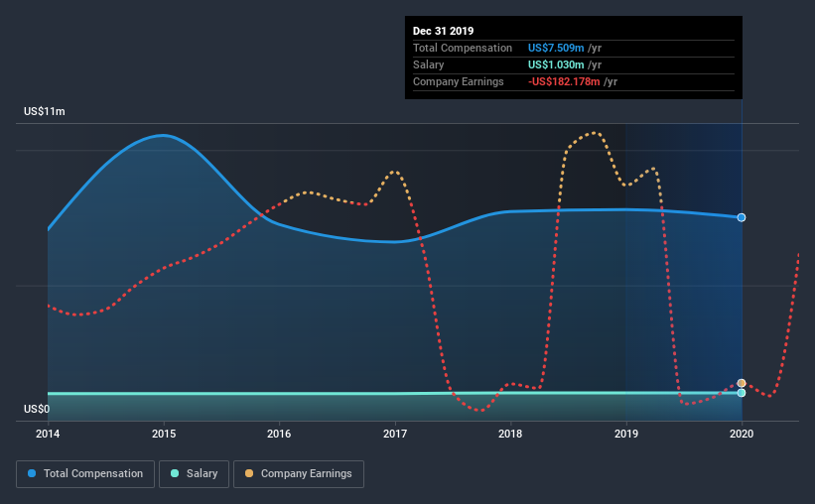Click the Salary label in the tooltip
Image resolution: width=815 pixels, height=504 pixels.
click(428, 64)
